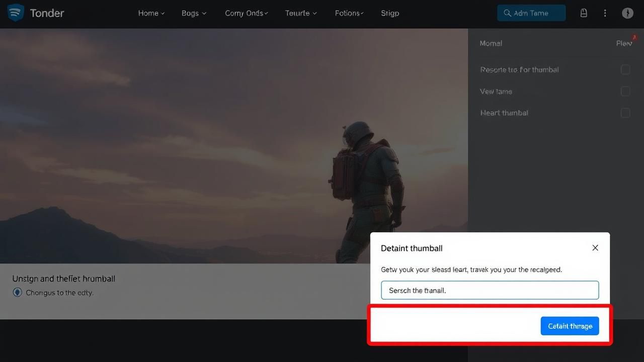The width and height of the screenshot is (644, 362).
Task: Open the Bogs dropdown in navigation
Action: [194, 13]
